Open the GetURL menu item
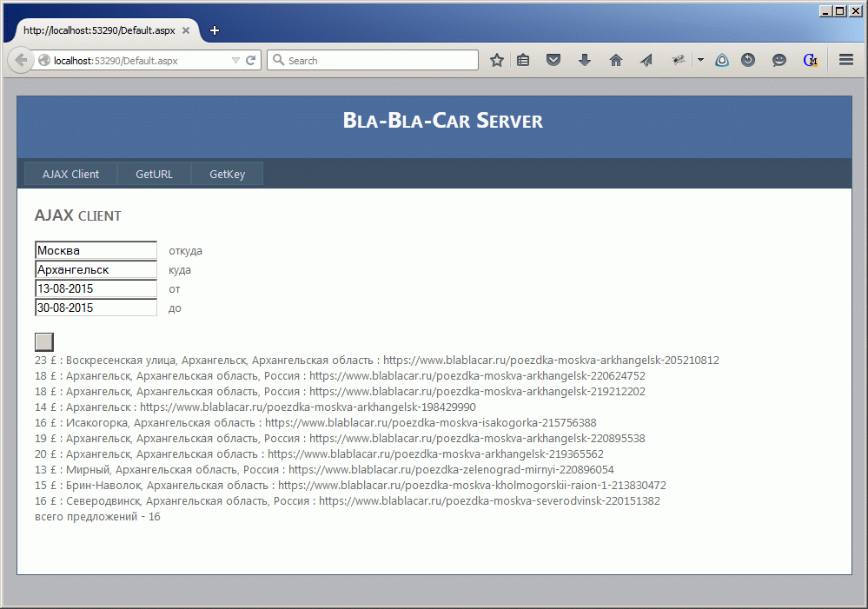868x609 pixels. (154, 174)
